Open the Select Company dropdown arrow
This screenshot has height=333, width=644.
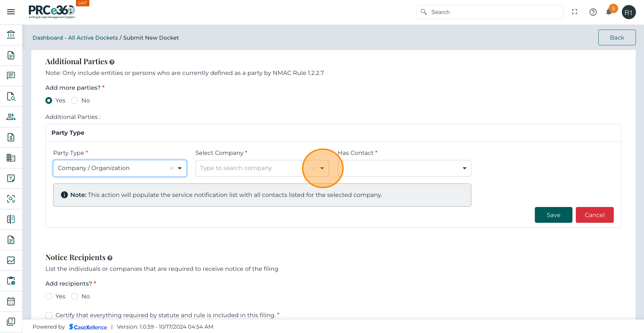[x=322, y=168]
